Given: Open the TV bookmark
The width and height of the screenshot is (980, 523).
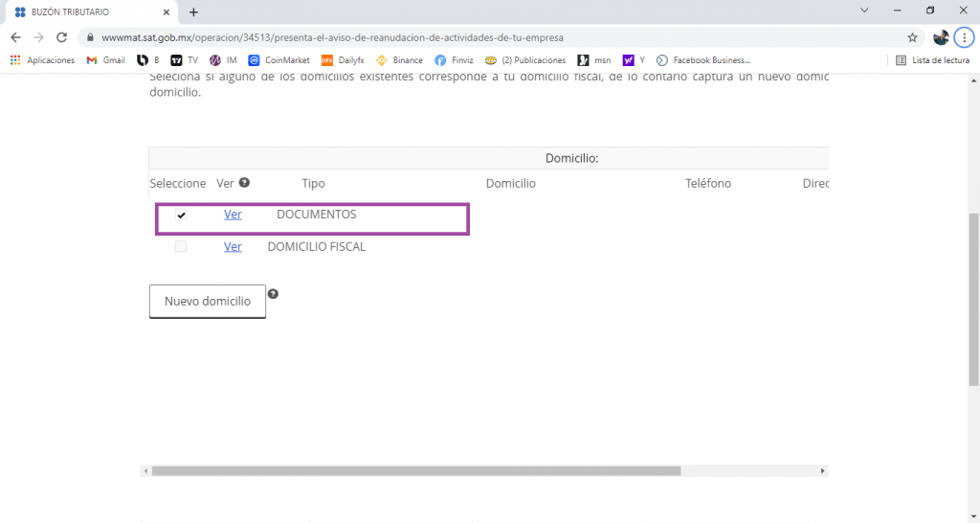Looking at the screenshot, I should pos(185,60).
